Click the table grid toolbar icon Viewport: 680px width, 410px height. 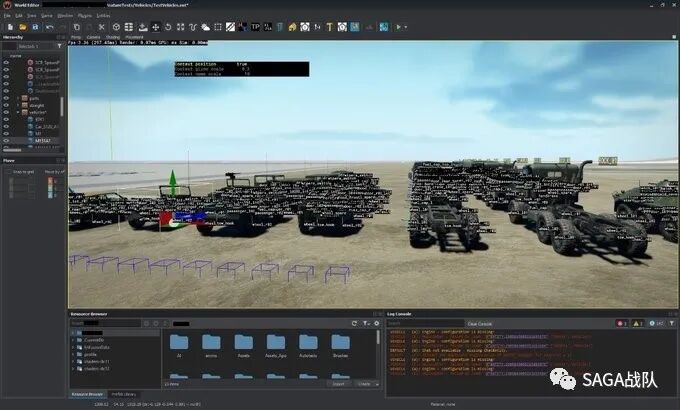129,27
